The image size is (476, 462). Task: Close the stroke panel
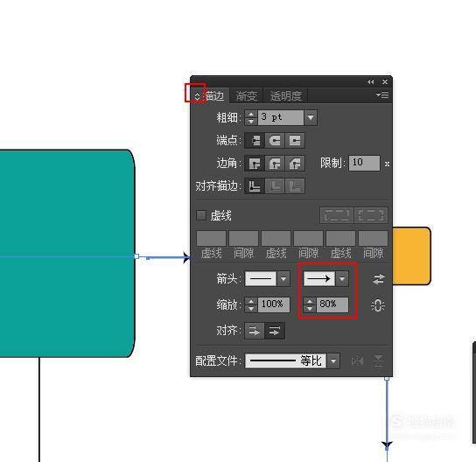pos(385,82)
